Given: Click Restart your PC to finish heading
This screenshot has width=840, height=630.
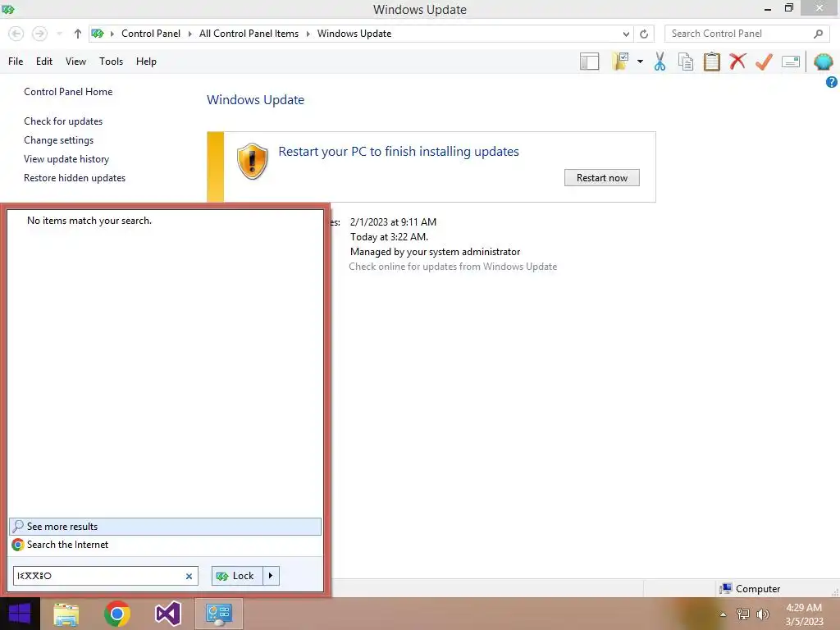Looking at the screenshot, I should click(x=399, y=152).
